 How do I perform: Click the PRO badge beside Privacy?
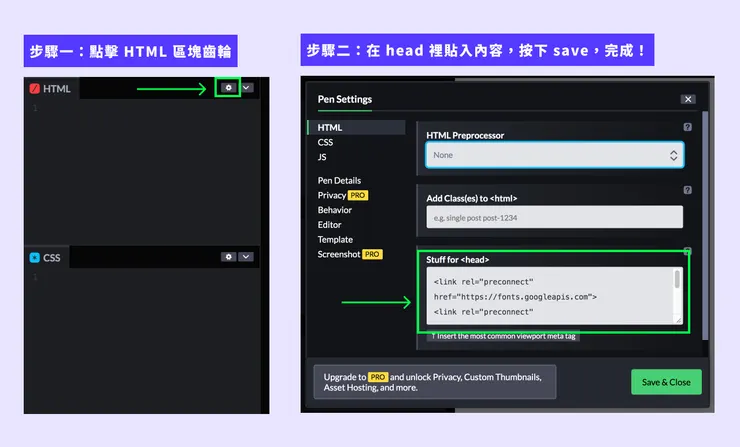[358, 195]
